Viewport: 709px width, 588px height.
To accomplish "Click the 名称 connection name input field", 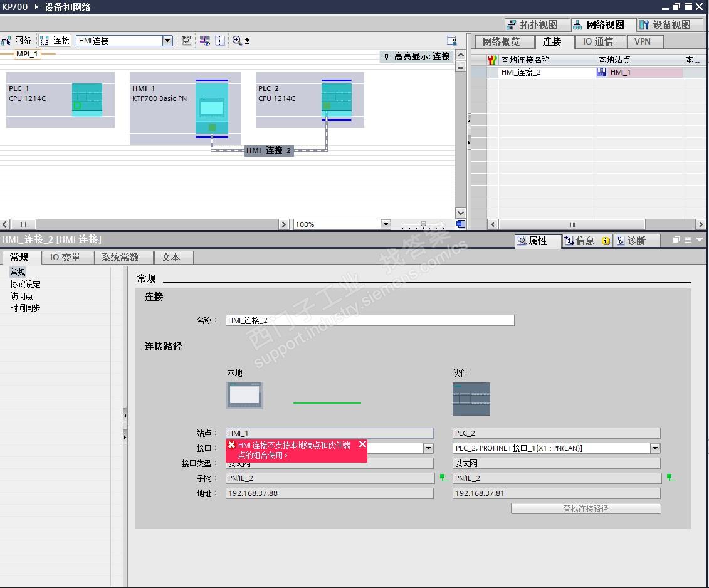I will tap(370, 320).
